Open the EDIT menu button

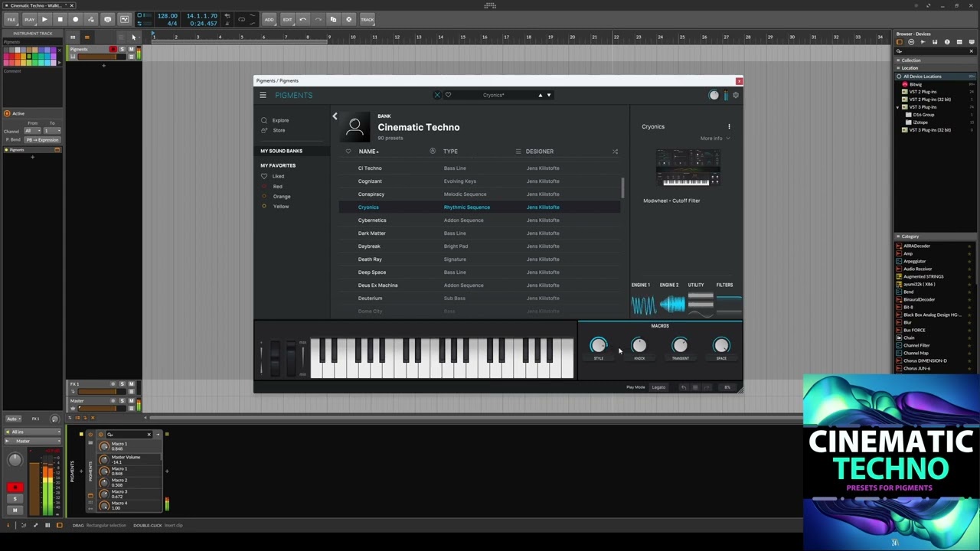pos(287,19)
